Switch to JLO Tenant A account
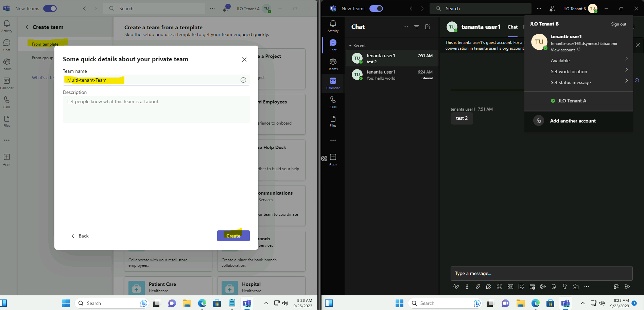644x310 pixels. [x=572, y=101]
